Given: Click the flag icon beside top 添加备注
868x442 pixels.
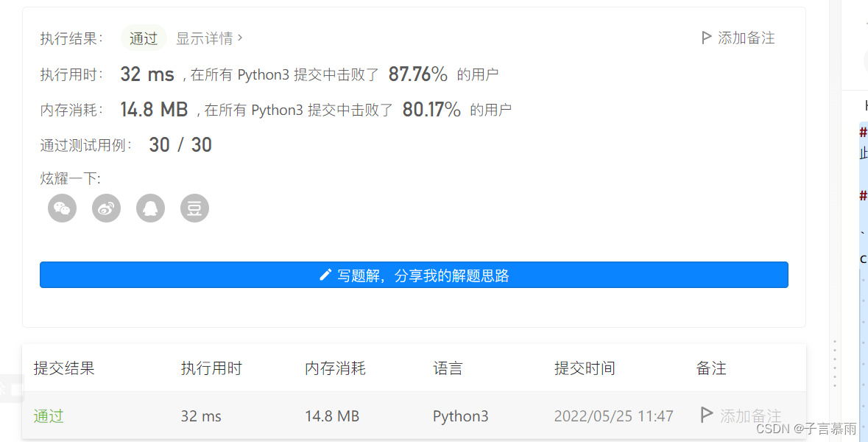Looking at the screenshot, I should pos(705,37).
